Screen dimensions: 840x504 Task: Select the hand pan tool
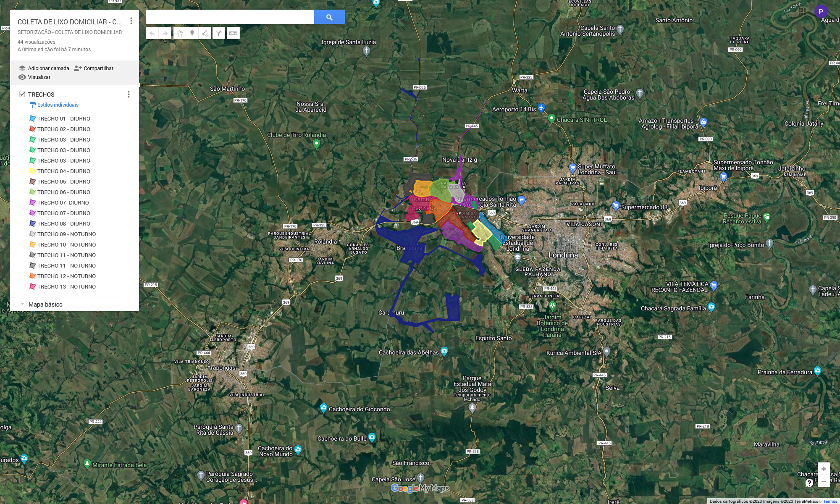pos(179,33)
